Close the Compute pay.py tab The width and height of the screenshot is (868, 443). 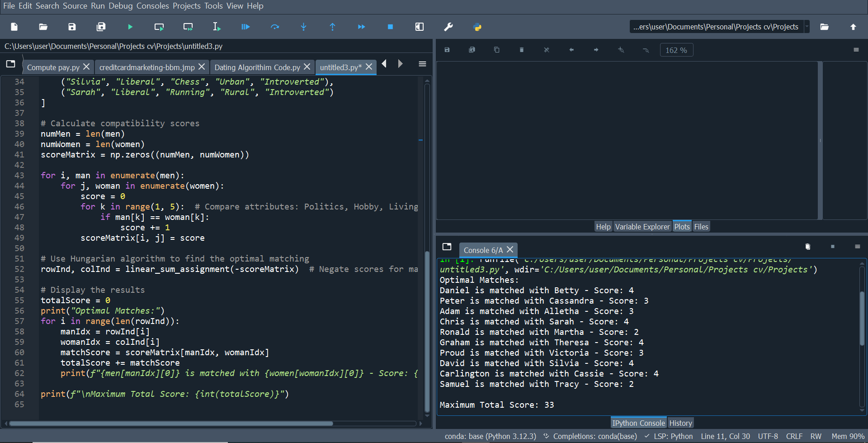86,67
